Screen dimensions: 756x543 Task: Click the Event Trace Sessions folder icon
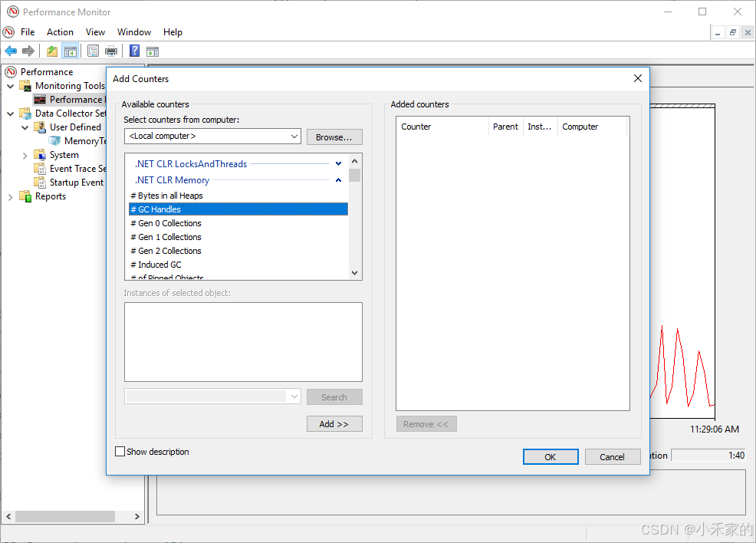click(x=40, y=169)
